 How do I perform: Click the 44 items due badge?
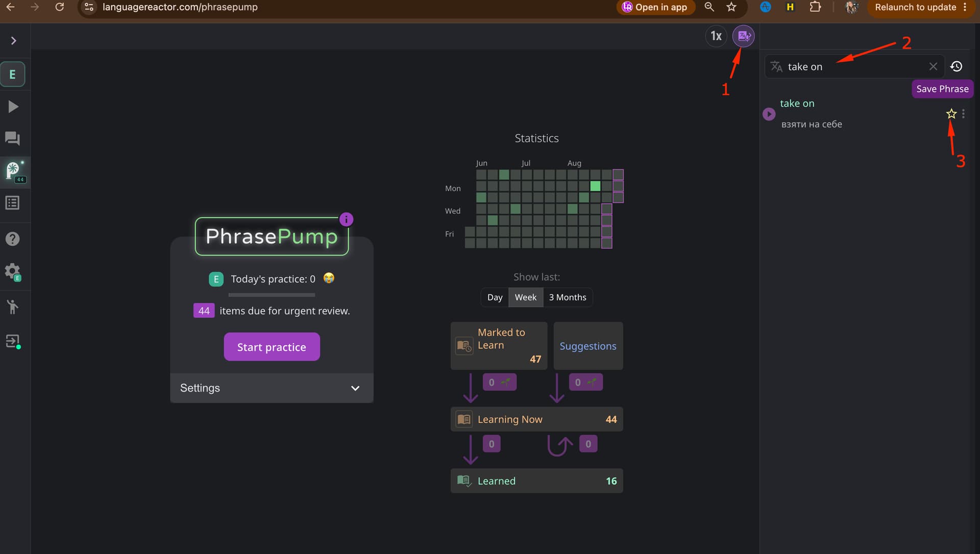pyautogui.click(x=204, y=310)
